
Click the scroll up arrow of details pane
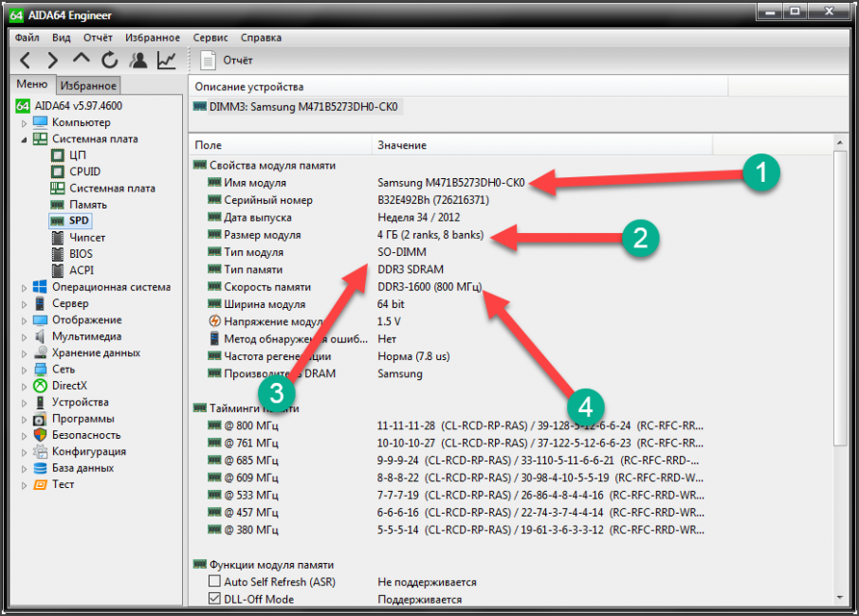[x=840, y=143]
